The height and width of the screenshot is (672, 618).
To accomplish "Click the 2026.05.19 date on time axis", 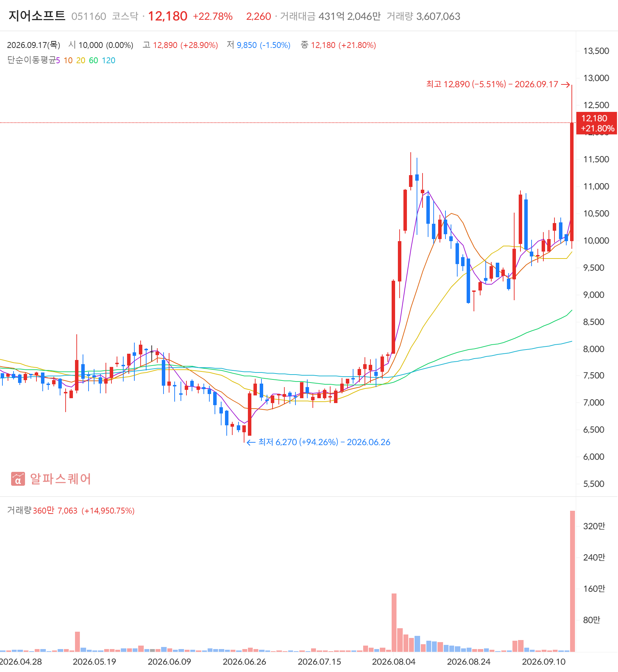I will (x=94, y=662).
